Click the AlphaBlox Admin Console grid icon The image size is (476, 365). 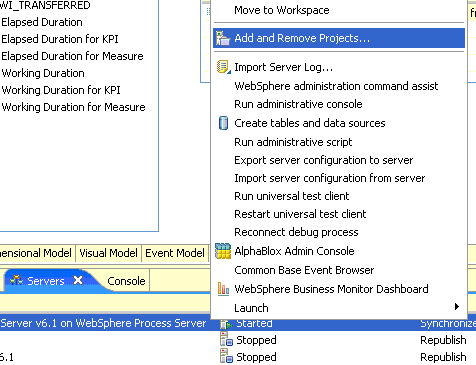223,251
